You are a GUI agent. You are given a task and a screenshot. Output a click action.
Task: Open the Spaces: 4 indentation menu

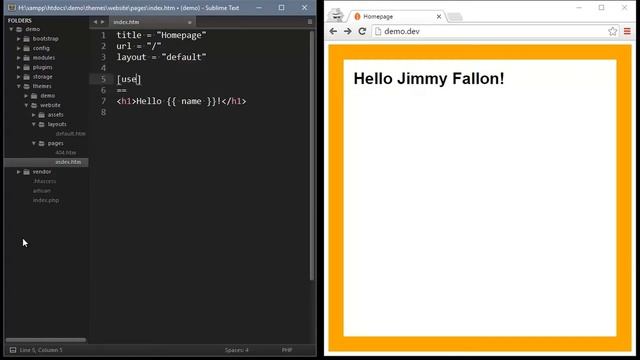[236, 350]
